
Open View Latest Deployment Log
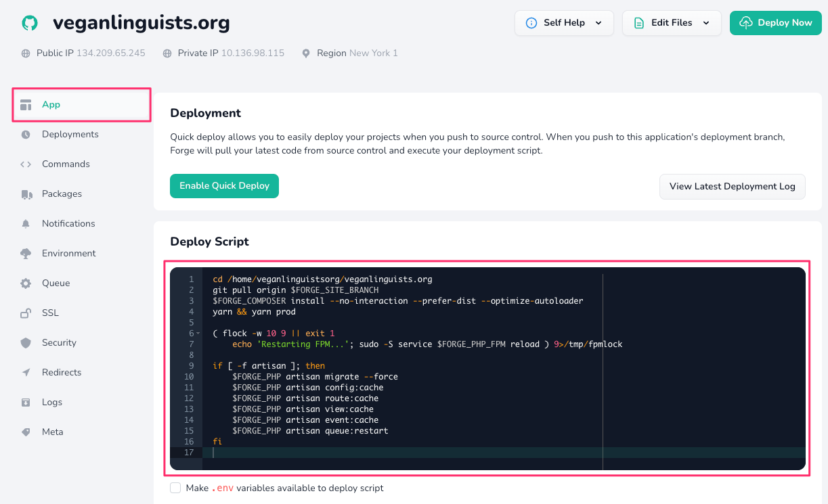732,186
